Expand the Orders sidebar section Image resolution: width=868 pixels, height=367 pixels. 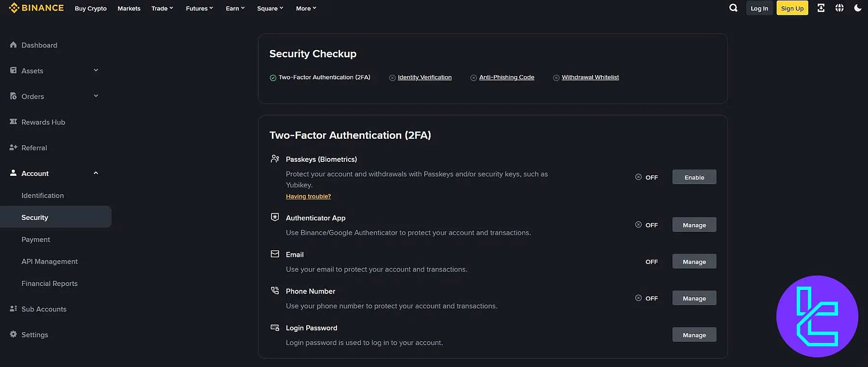coord(95,96)
